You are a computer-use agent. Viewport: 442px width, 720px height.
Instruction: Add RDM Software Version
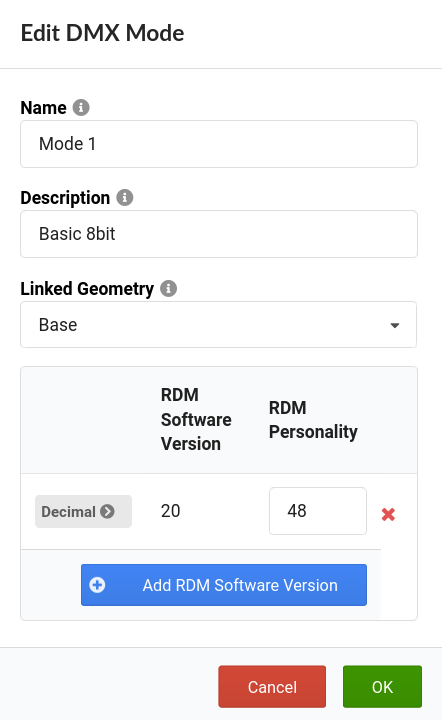(x=224, y=585)
